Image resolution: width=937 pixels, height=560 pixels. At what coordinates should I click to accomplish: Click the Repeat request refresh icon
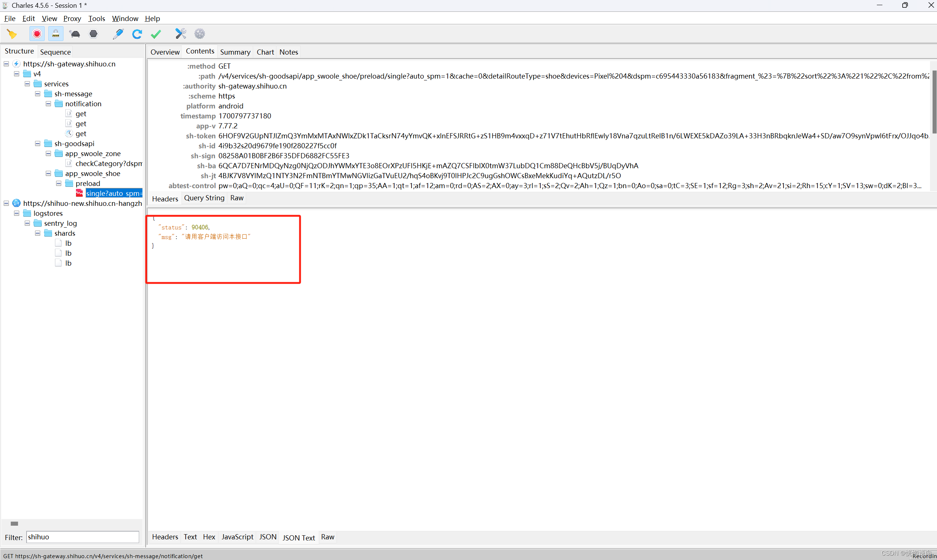(137, 34)
